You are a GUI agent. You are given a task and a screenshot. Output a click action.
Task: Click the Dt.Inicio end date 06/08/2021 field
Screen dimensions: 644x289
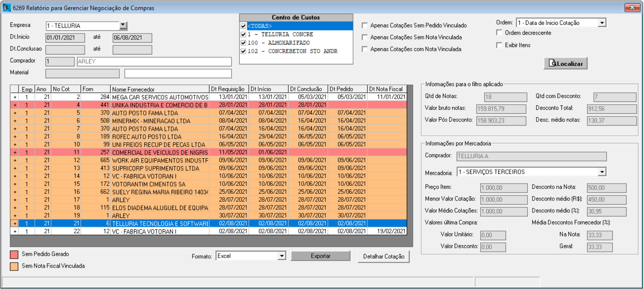point(132,38)
